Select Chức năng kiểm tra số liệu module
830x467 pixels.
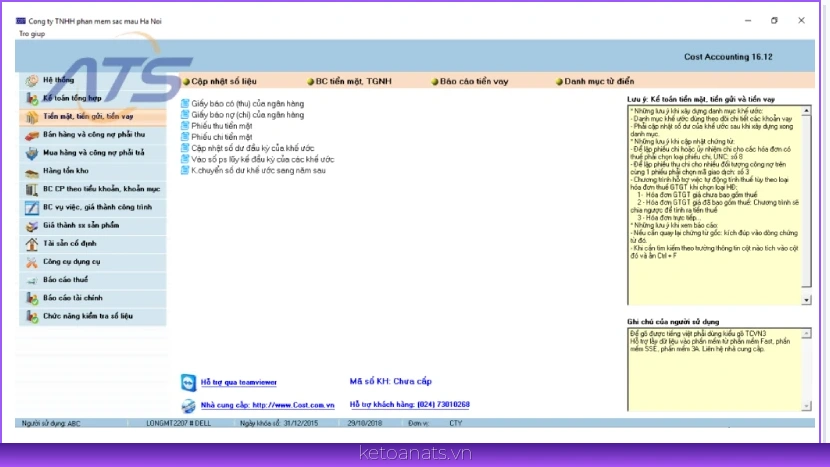click(93, 316)
